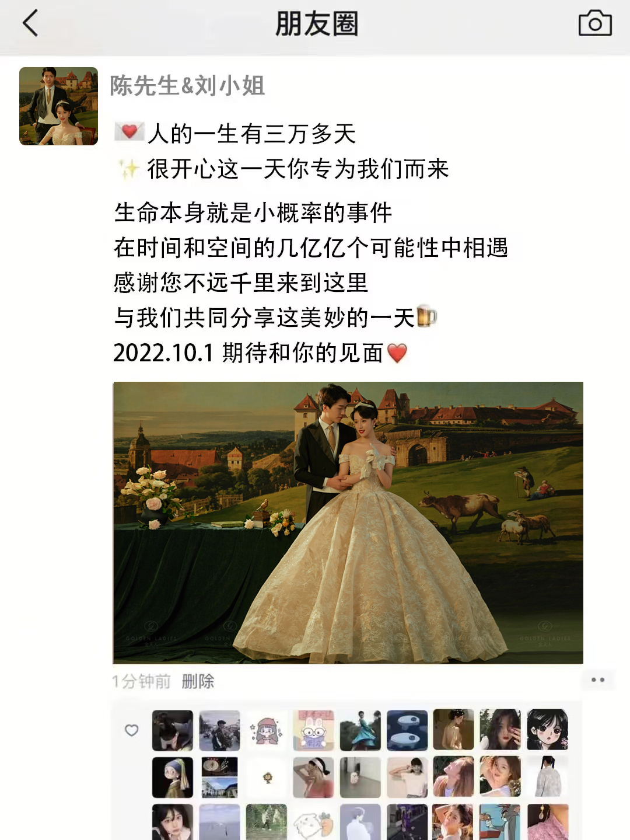Delete the post via 删除

198,681
